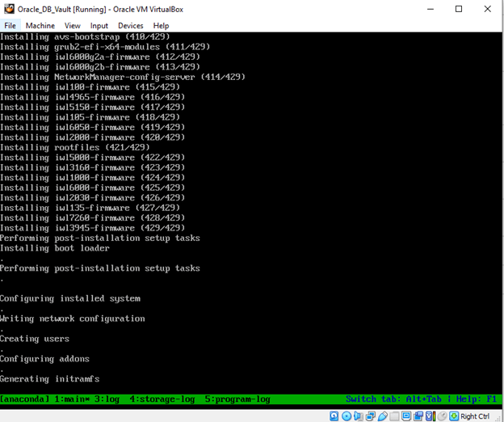The width and height of the screenshot is (504, 422).
Task: Open the File menu
Action: pyautogui.click(x=10, y=25)
